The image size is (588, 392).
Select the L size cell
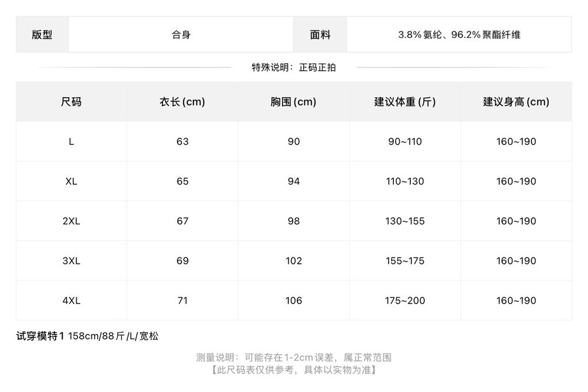71,141
